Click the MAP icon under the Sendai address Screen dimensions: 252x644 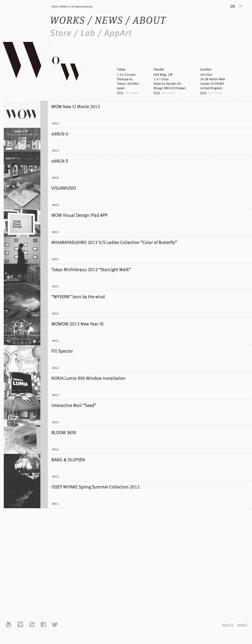(156, 93)
